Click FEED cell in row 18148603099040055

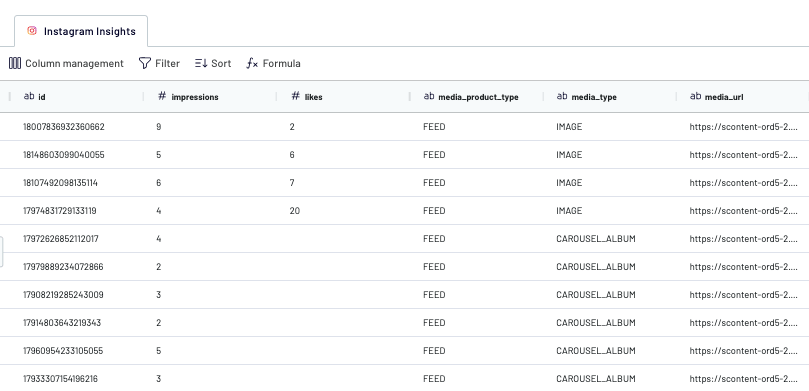coord(434,155)
